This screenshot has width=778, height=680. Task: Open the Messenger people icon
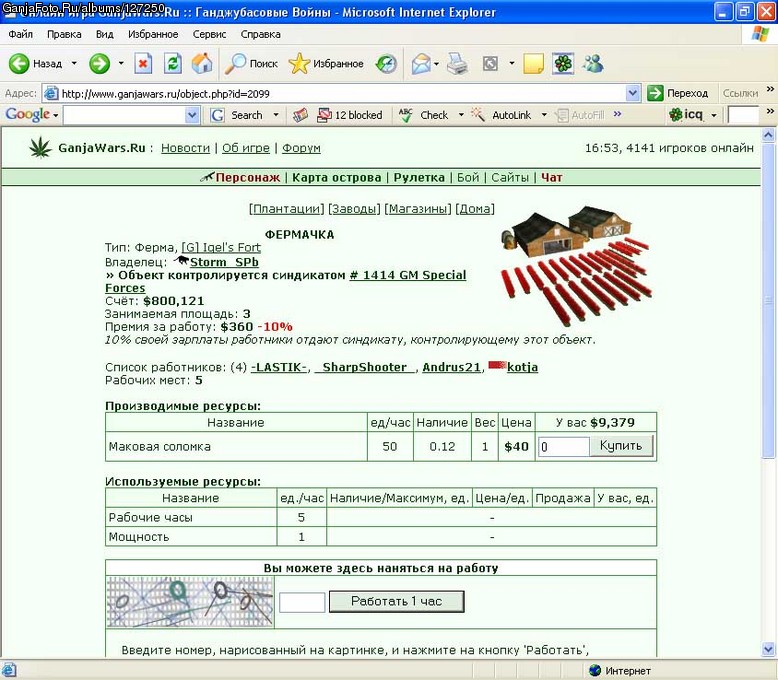tap(593, 64)
